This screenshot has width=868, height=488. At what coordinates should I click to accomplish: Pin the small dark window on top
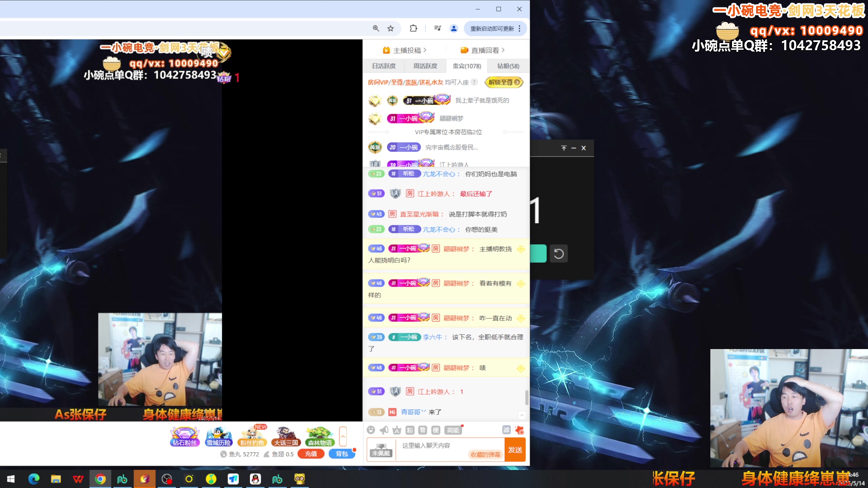564,148
